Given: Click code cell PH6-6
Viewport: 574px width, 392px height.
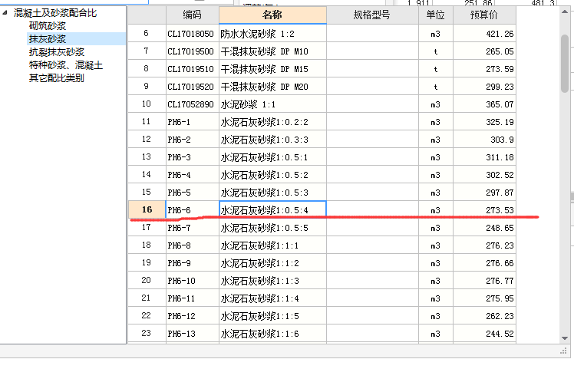Looking at the screenshot, I should pyautogui.click(x=192, y=210).
